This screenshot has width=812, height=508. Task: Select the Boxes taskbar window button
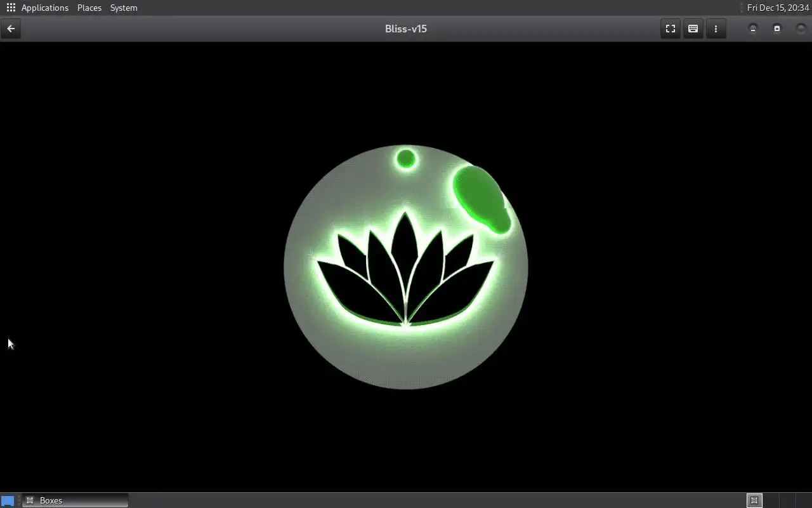(x=75, y=500)
